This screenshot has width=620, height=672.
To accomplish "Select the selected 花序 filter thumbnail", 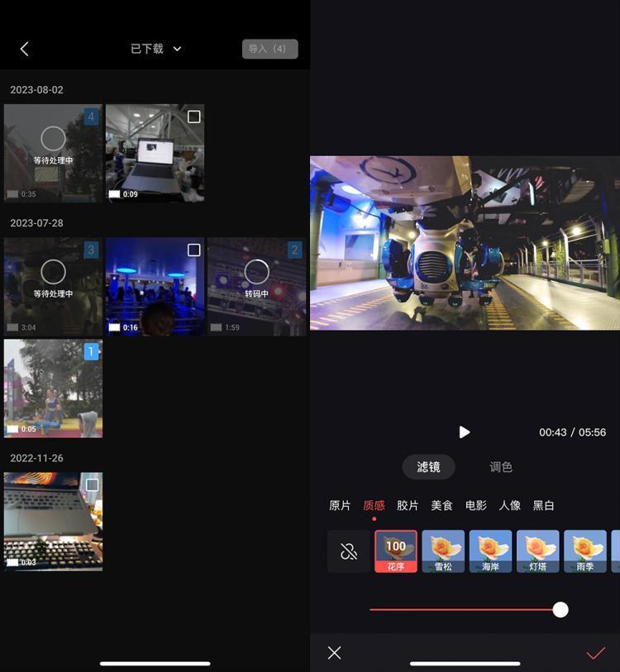I will (396, 551).
